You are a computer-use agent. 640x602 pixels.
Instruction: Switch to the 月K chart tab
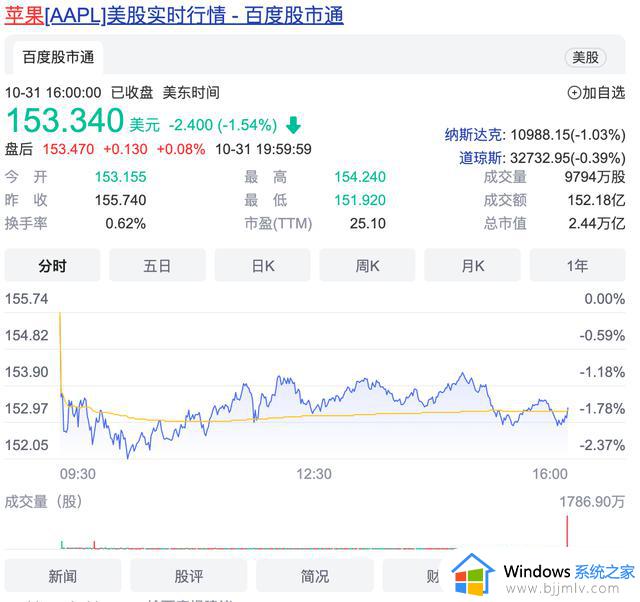pos(472,266)
